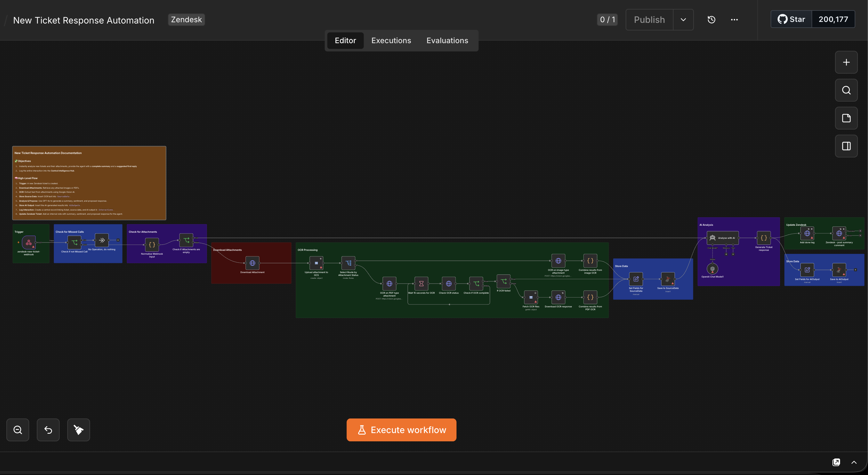Select the Wait 15 seconds for OCR node
The width and height of the screenshot is (868, 475).
[x=422, y=284]
